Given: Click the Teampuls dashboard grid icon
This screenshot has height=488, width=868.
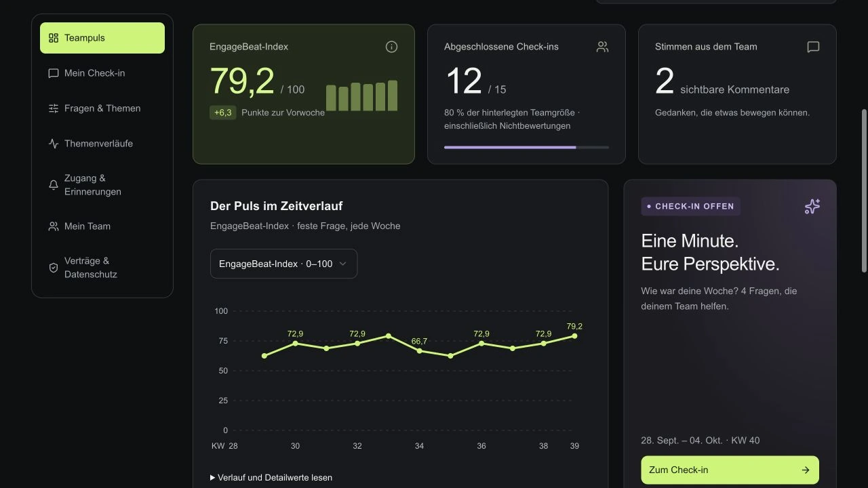Looking at the screenshot, I should pos(54,38).
